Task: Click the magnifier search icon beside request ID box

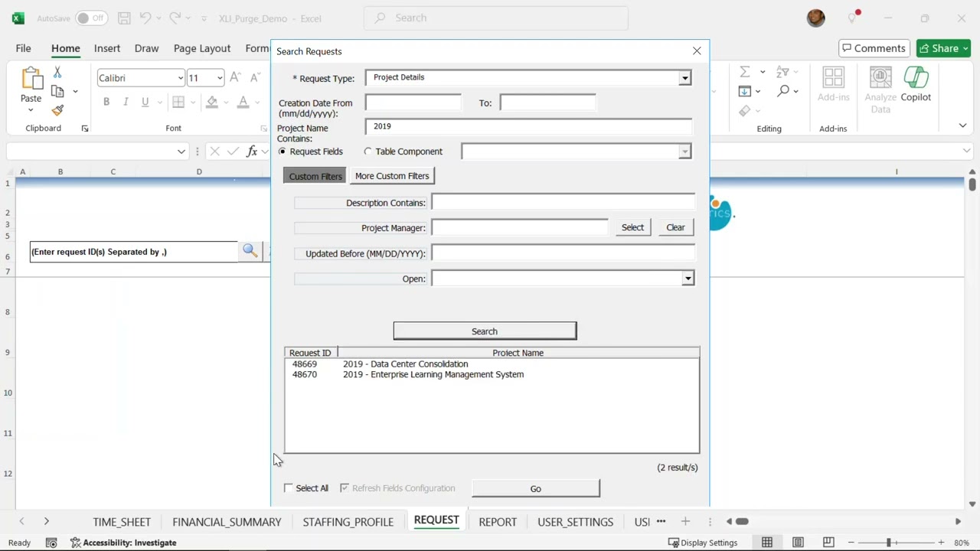Action: (x=250, y=251)
